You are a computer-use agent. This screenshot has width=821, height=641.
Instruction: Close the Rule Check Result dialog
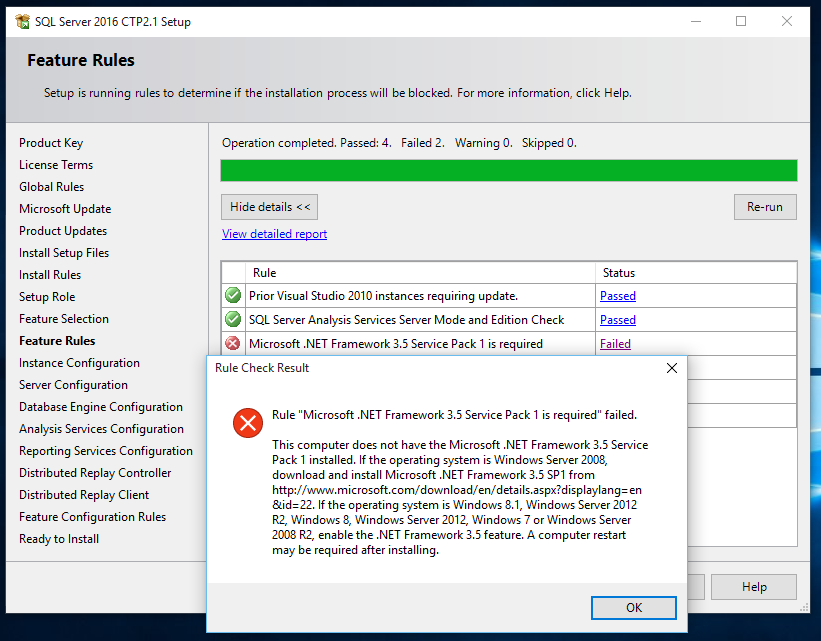(x=672, y=368)
